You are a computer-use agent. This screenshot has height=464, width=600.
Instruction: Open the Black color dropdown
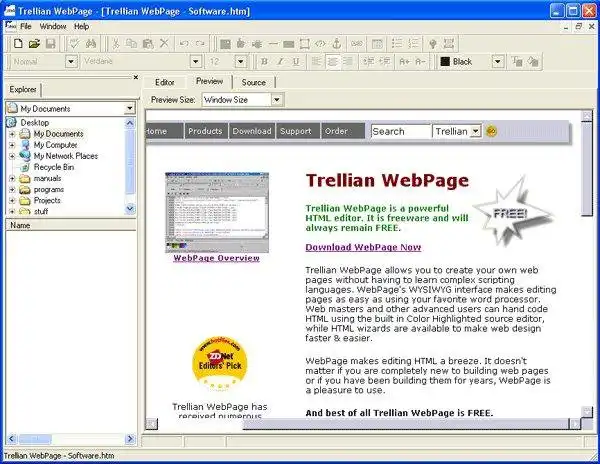pos(497,61)
